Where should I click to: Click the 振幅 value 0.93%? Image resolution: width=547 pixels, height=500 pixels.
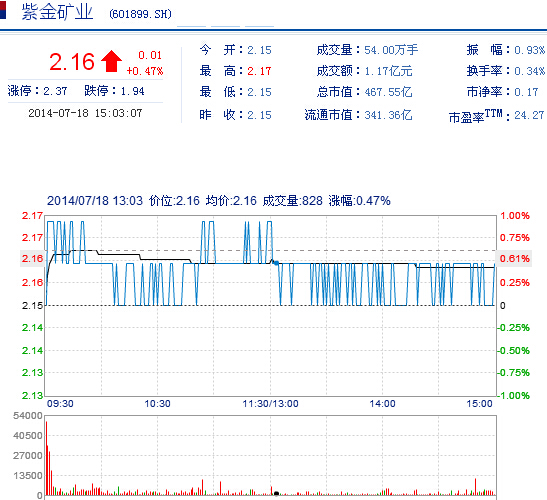[530, 50]
